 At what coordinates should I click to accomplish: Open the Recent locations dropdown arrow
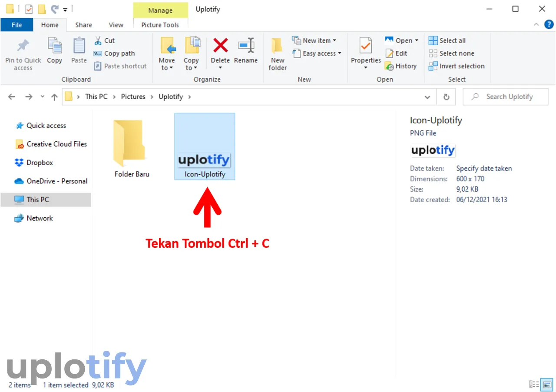pyautogui.click(x=43, y=97)
